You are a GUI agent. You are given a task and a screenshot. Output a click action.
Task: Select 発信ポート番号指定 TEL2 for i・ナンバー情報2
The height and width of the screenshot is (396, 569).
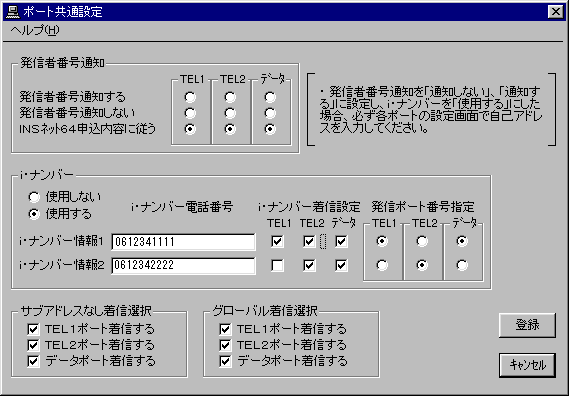pyautogui.click(x=422, y=265)
